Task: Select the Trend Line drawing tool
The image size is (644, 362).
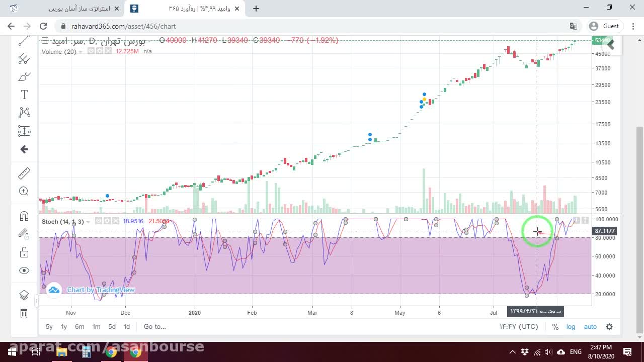Action: [24, 41]
